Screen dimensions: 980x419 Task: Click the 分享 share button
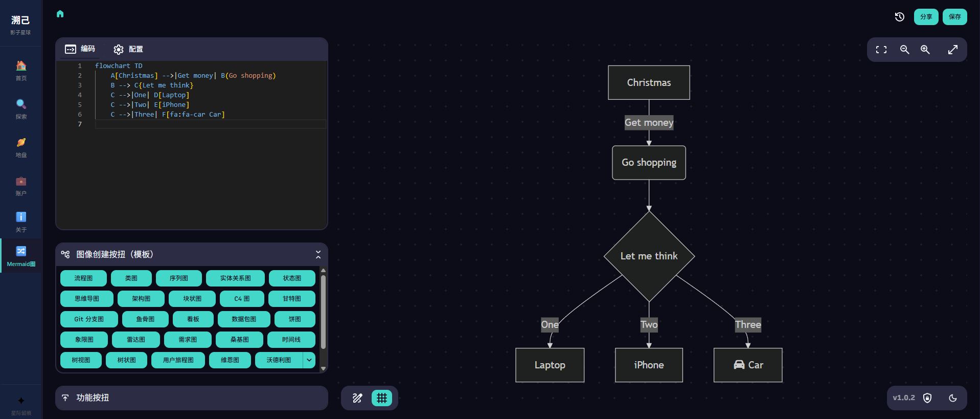coord(926,17)
